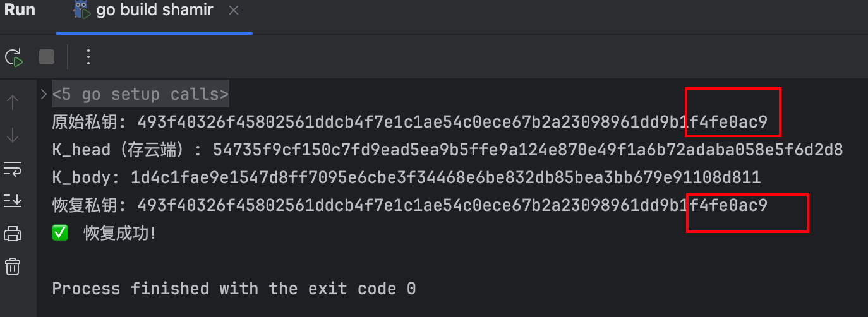Stop the running process
The height and width of the screenshot is (317, 868).
click(47, 57)
